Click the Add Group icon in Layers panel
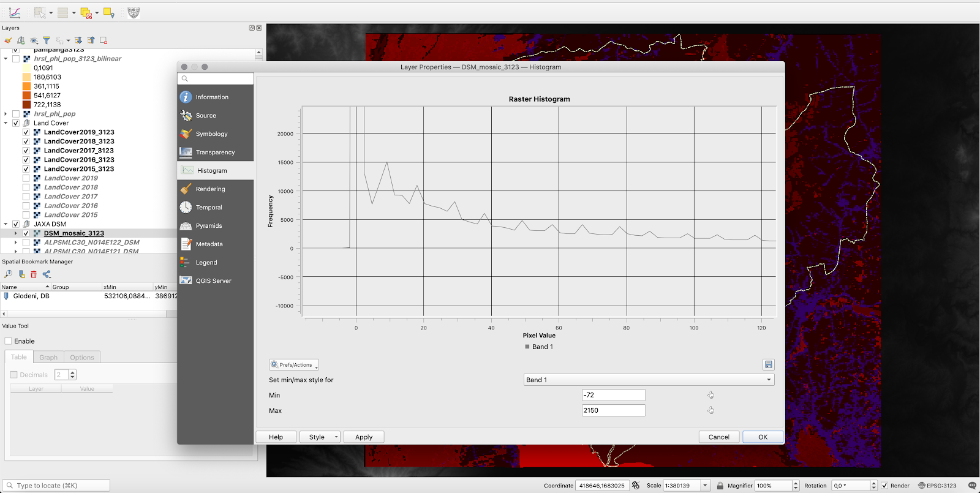 pos(21,40)
